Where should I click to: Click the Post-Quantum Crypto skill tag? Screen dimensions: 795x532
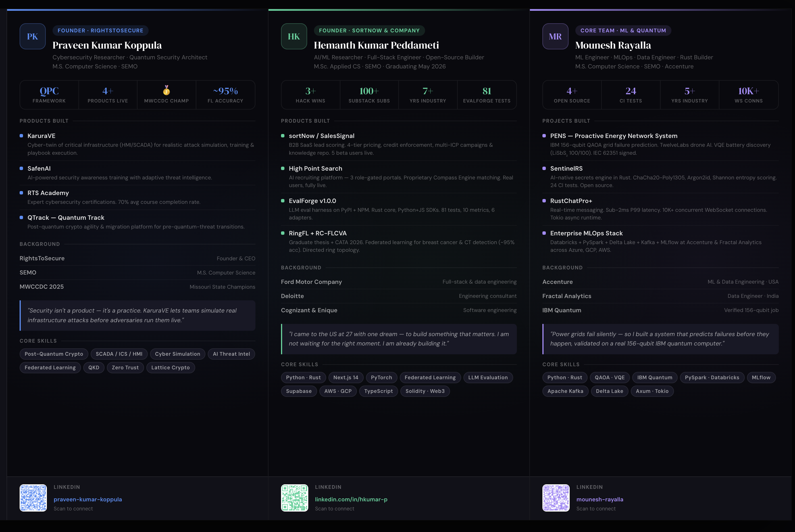(54, 354)
